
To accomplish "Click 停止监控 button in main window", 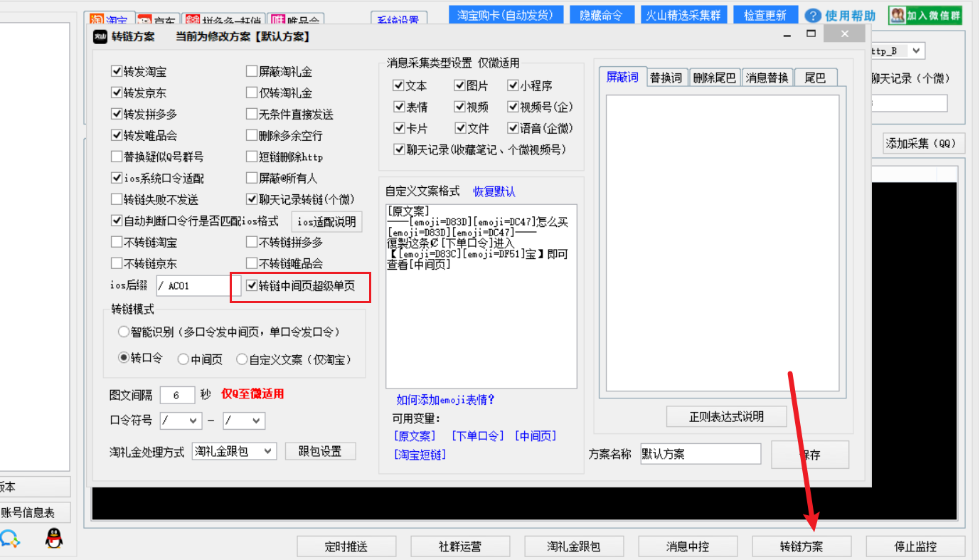I will (x=915, y=546).
